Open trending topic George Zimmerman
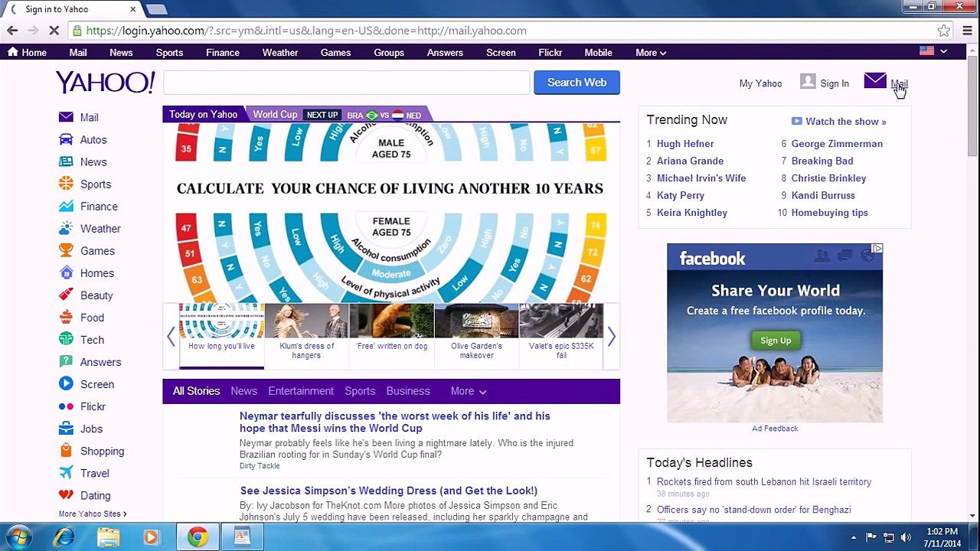 click(x=837, y=144)
